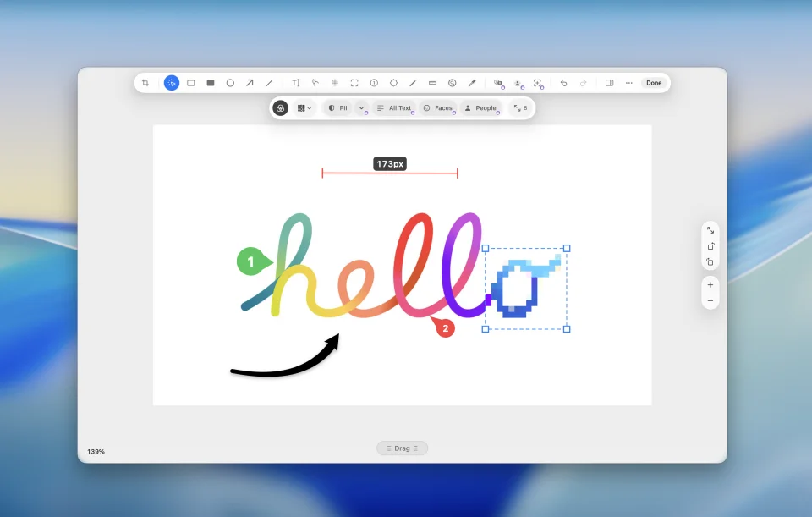The image size is (812, 517).
Task: Toggle People redaction
Action: coord(481,108)
